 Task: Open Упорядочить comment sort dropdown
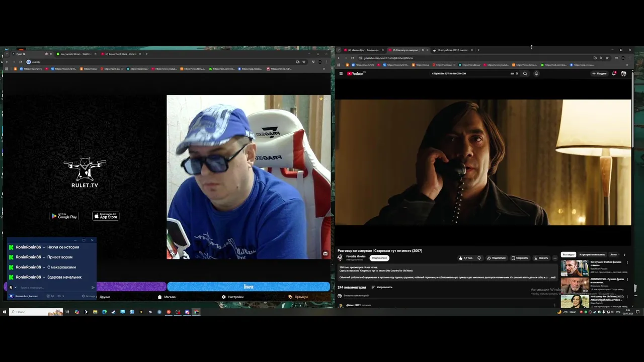(382, 287)
